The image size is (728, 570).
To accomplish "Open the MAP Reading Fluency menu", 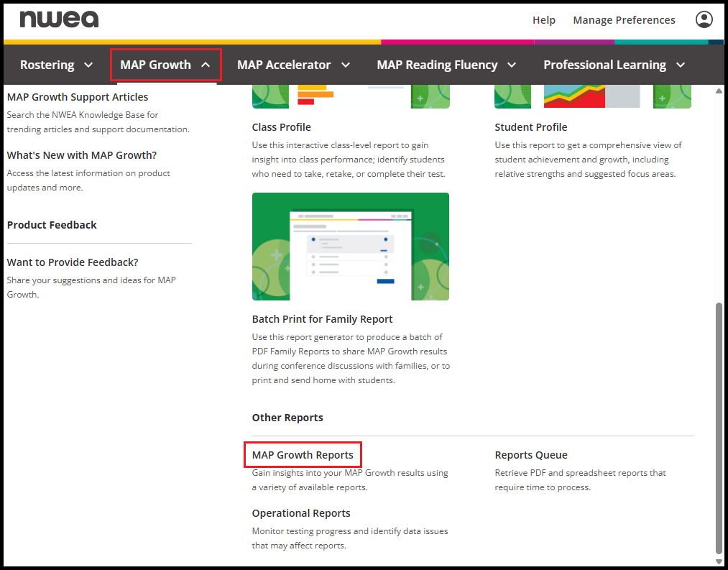I will click(446, 65).
